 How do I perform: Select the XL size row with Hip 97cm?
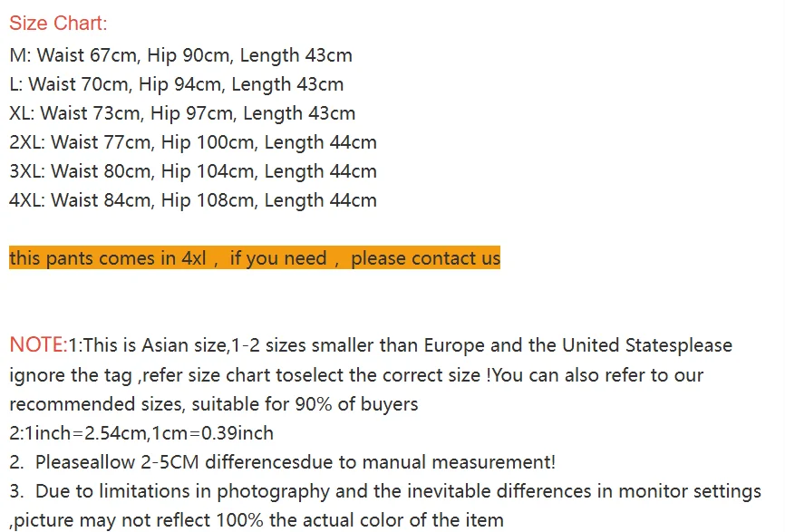[x=181, y=113]
